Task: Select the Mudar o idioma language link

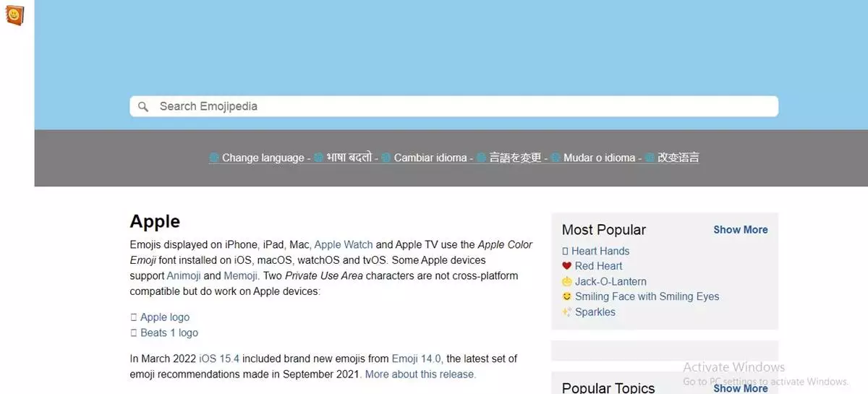Action: (x=599, y=158)
